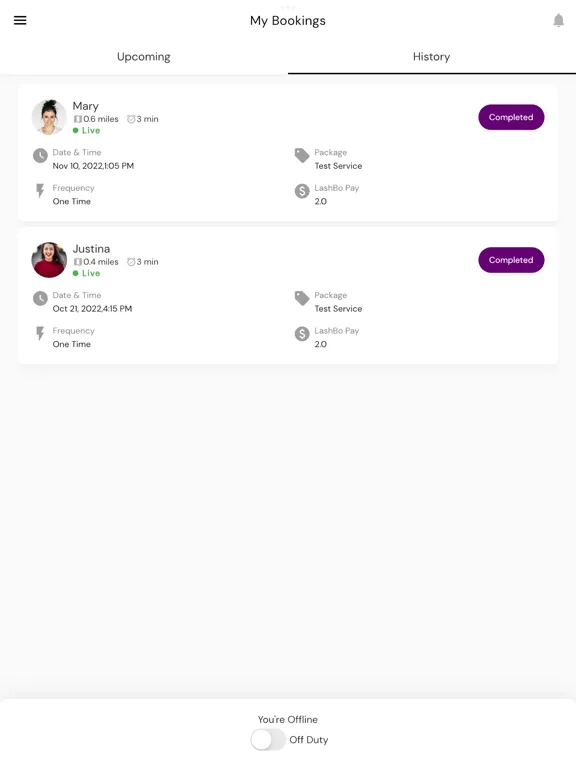The width and height of the screenshot is (576, 768).
Task: Open Mary's profile photo
Action: tap(49, 117)
